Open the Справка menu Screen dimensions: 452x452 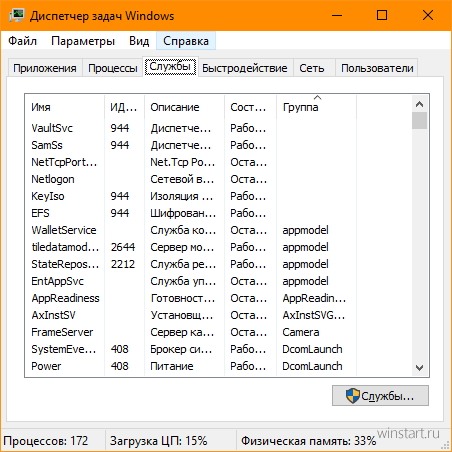point(186,41)
